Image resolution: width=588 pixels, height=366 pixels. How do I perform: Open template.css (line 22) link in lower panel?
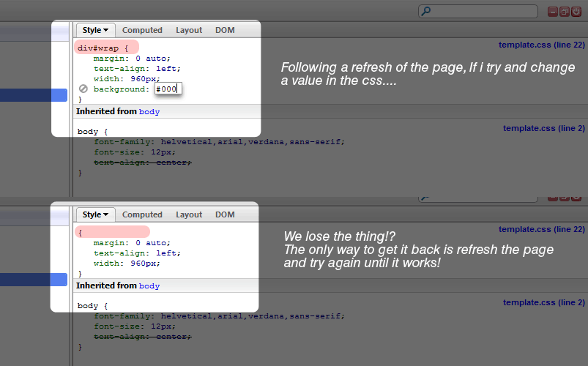pos(541,229)
